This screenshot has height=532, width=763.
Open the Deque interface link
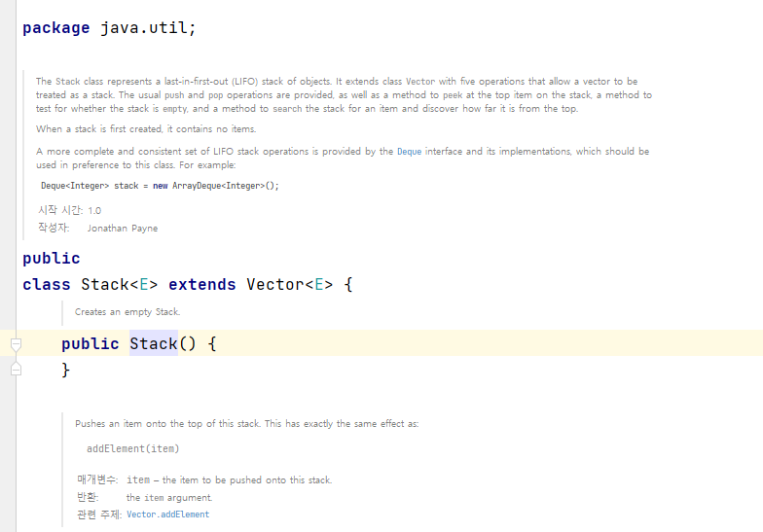[x=409, y=152]
